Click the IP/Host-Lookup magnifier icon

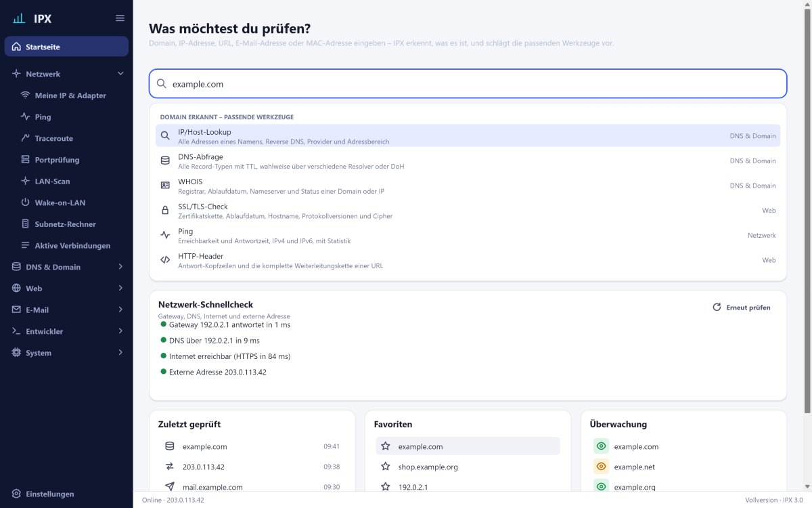[x=165, y=135]
